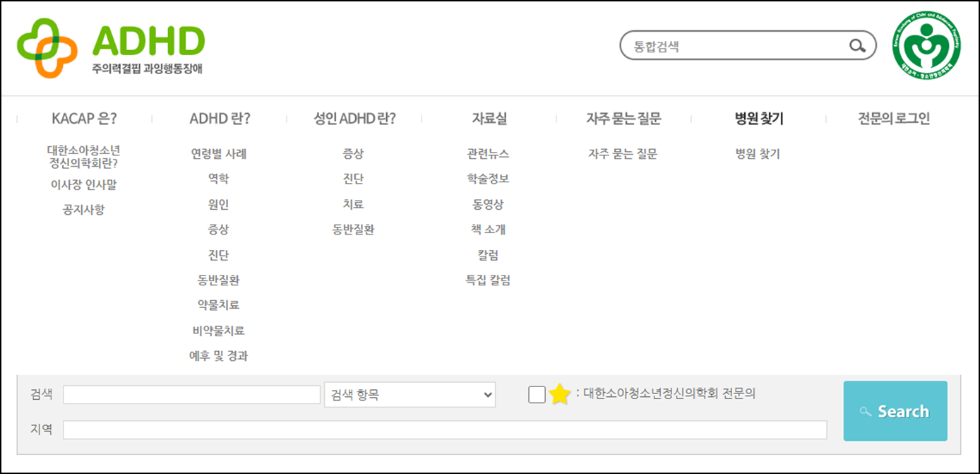Open 치료 under 성인 ADHD 란?

point(353,205)
